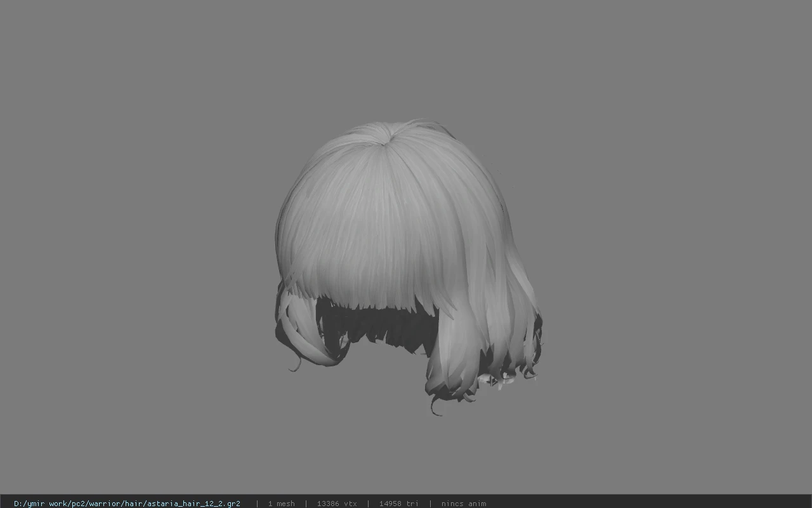Click the "14958 tri" triangle count
This screenshot has width=812, height=508.
point(399,504)
